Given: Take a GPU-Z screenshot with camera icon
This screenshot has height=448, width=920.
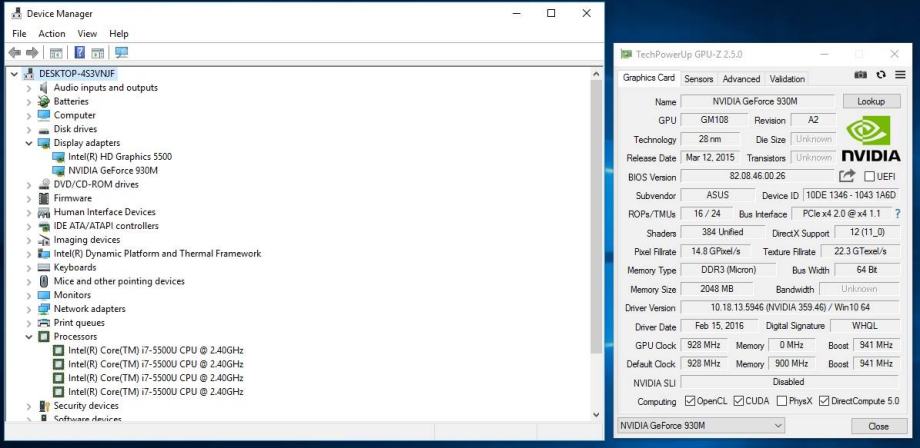Looking at the screenshot, I should pyautogui.click(x=861, y=75).
